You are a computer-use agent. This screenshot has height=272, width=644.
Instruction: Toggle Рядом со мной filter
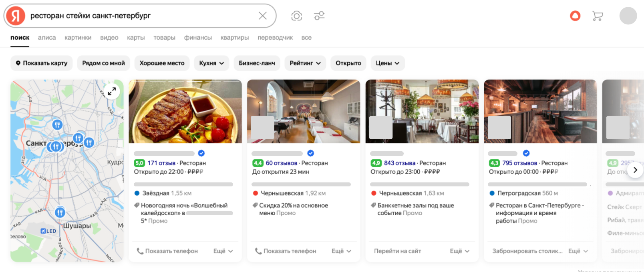pyautogui.click(x=103, y=63)
